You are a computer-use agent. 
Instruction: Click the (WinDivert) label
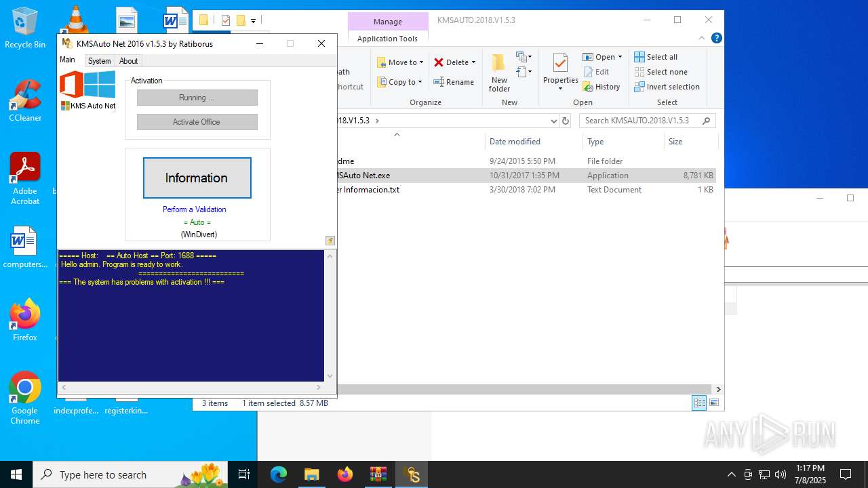[x=199, y=235]
